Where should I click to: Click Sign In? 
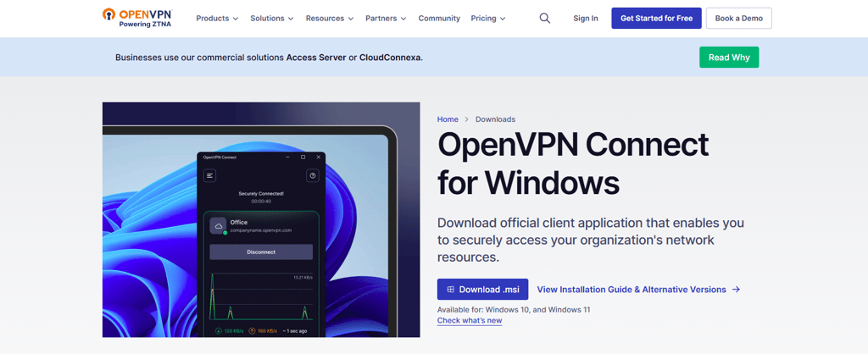tap(586, 19)
